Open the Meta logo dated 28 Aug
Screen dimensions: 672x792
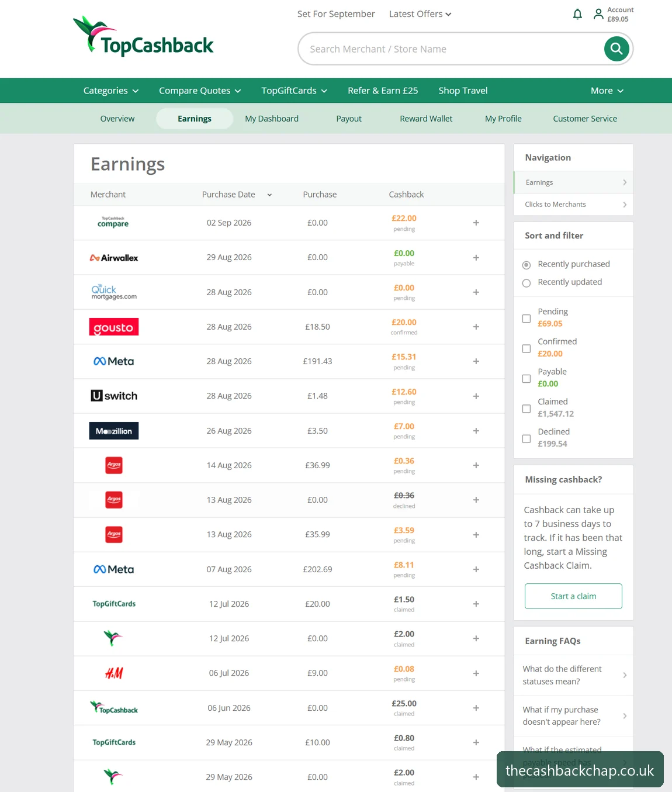(x=114, y=361)
